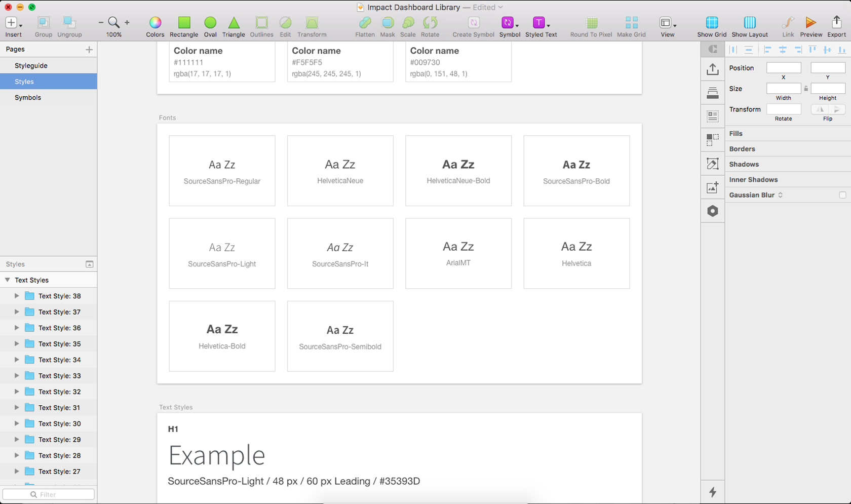The width and height of the screenshot is (851, 504).
Task: Click the Filter field below the styles list
Action: [48, 494]
